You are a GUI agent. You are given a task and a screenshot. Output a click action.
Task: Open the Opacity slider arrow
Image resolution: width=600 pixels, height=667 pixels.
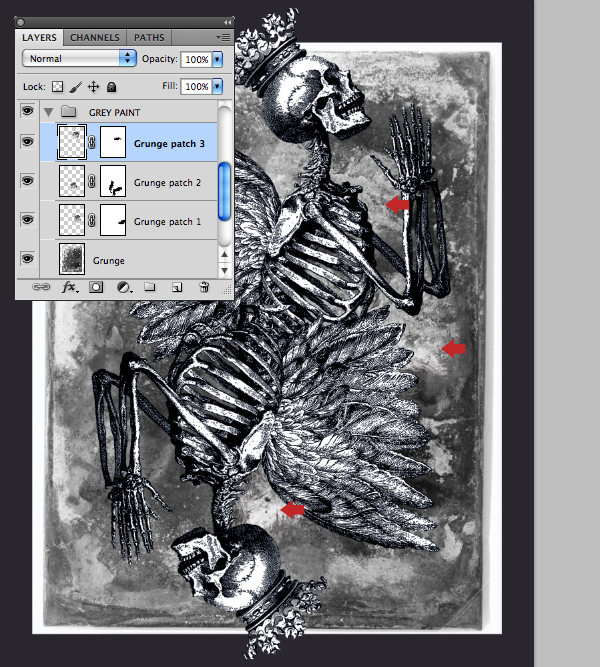point(217,59)
